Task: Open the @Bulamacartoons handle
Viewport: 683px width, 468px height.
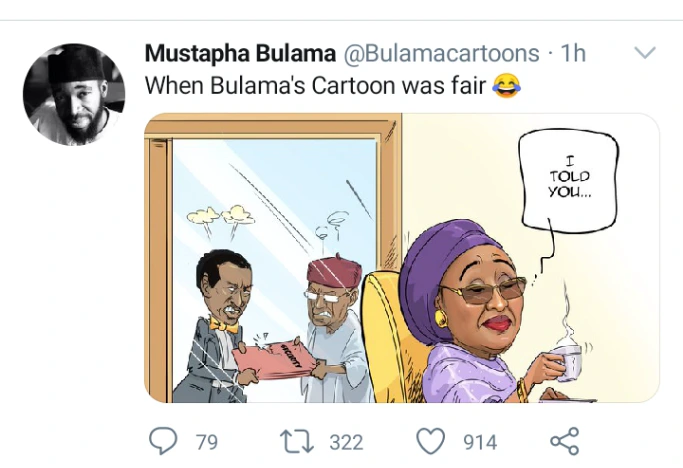Action: [x=442, y=53]
